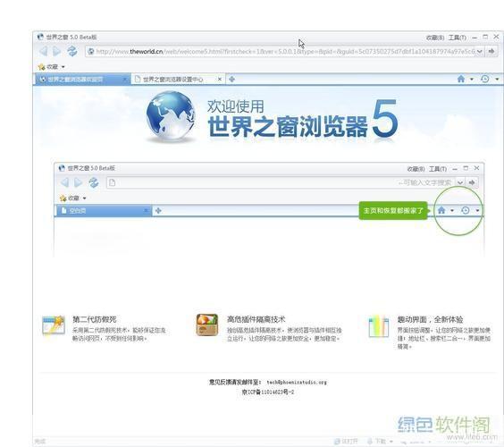Expand the restore pages dropdown arrow
This screenshot has width=504, height=447.
point(497,79)
